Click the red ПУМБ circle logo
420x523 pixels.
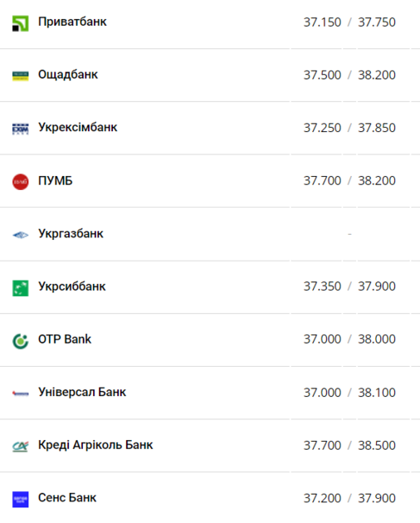click(21, 182)
